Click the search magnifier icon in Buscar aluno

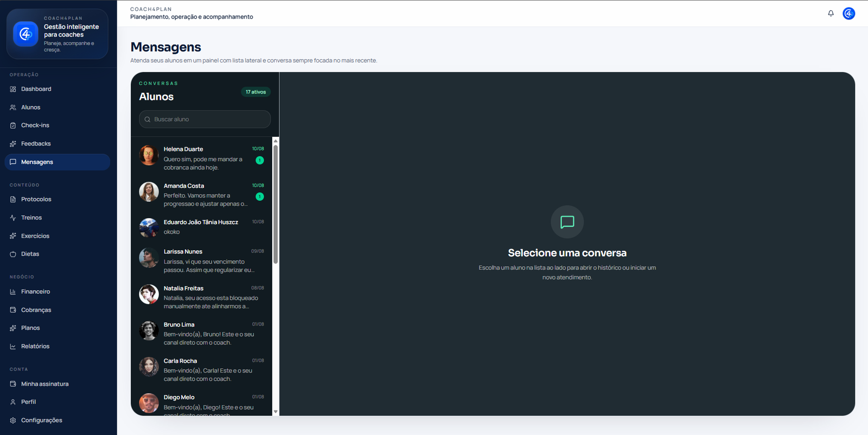(148, 119)
